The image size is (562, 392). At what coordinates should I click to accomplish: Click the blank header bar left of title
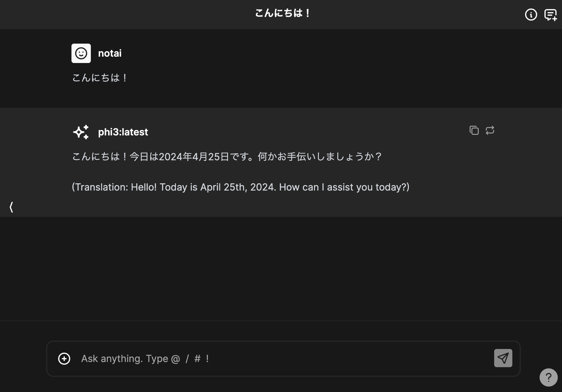coord(121,15)
